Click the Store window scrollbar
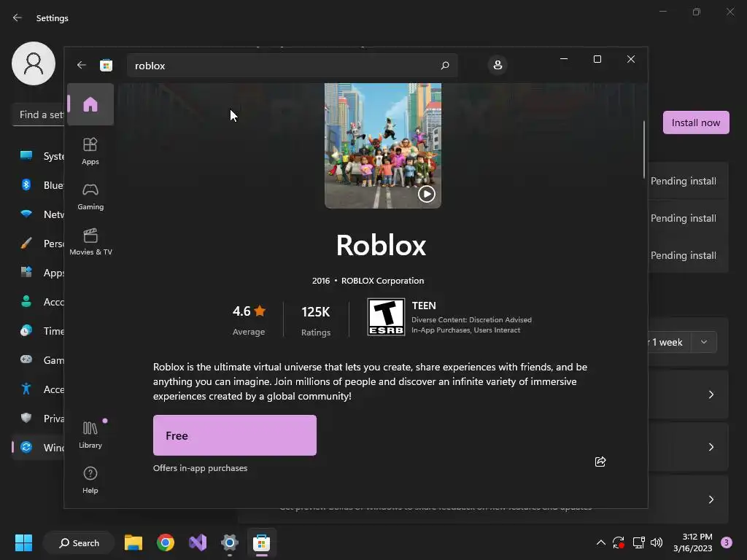 coord(644,149)
